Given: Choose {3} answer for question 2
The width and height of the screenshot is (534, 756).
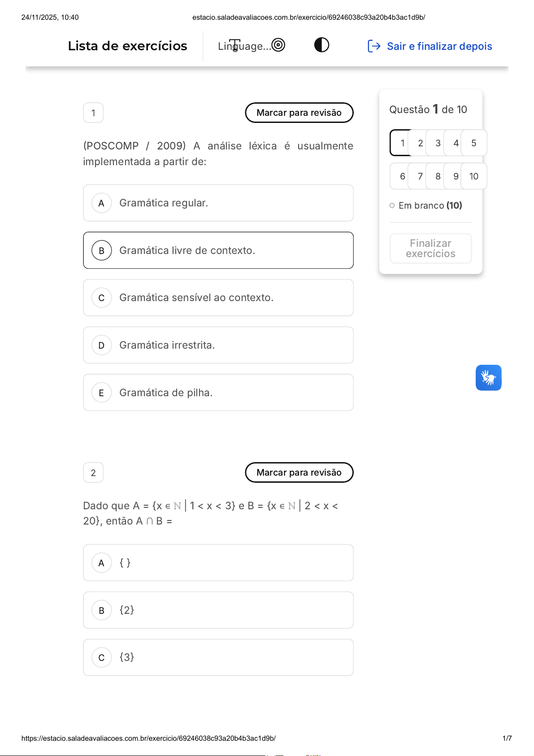Looking at the screenshot, I should point(218,657).
